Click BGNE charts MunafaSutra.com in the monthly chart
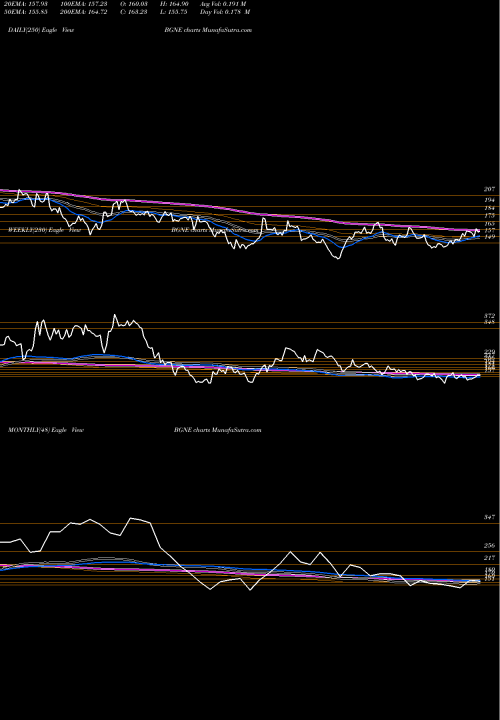Image resolution: width=500 pixels, height=720 pixels. [x=218, y=430]
